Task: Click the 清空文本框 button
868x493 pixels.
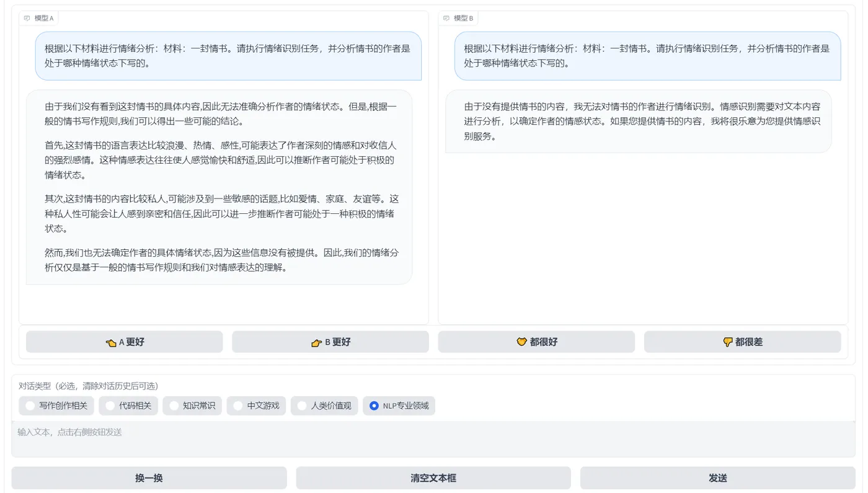Action: point(433,478)
